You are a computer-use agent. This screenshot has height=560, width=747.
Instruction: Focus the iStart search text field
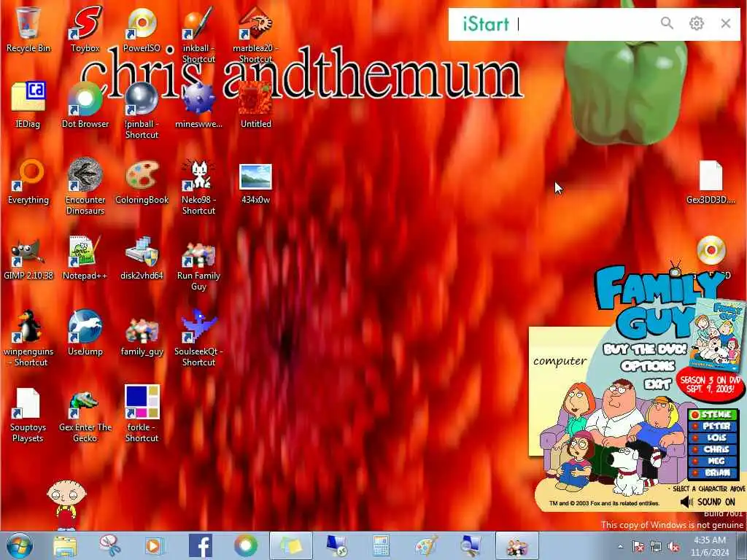pyautogui.click(x=586, y=24)
